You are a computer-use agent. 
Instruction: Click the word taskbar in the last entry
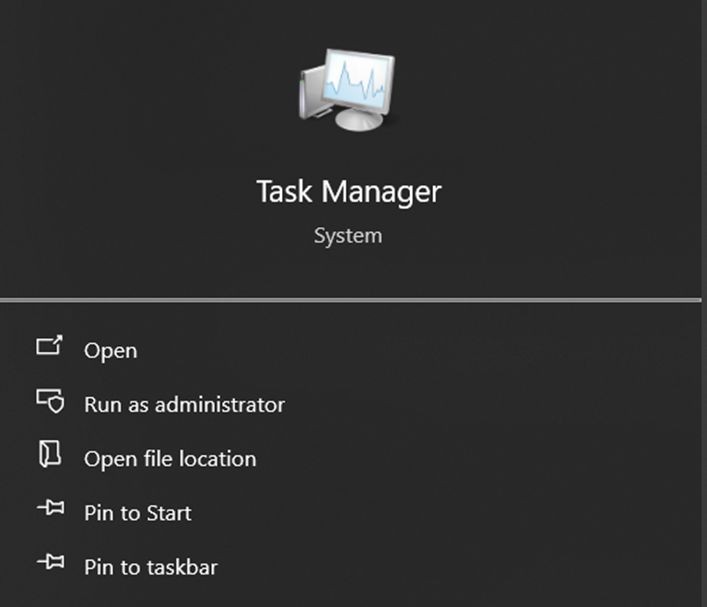[182, 567]
